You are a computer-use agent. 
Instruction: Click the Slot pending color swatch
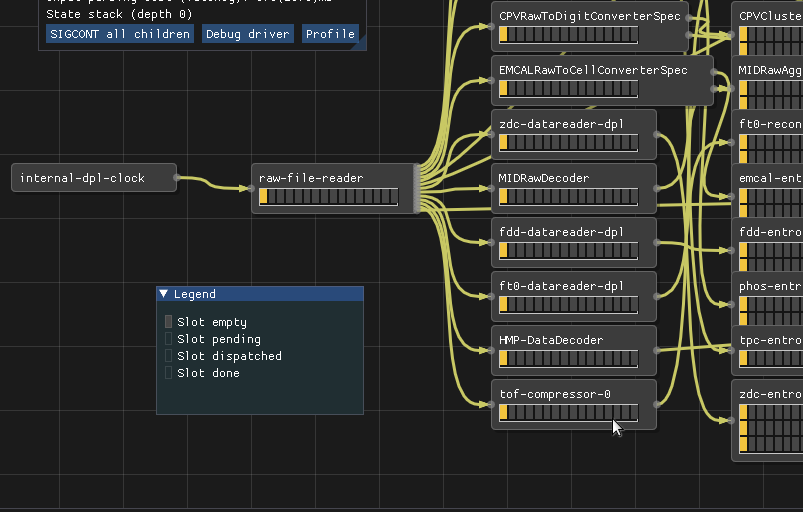tap(168, 338)
